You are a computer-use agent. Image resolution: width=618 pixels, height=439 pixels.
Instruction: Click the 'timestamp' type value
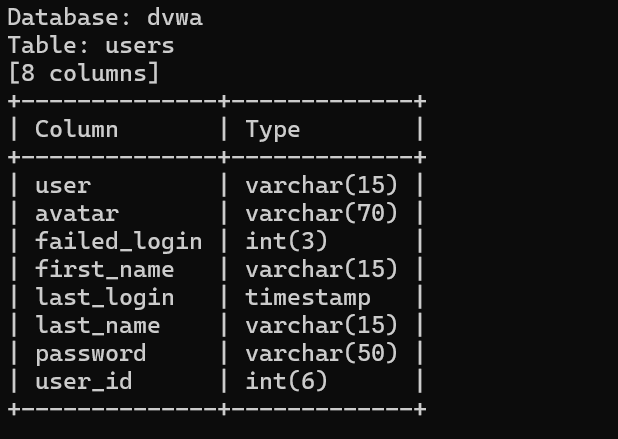click(307, 297)
